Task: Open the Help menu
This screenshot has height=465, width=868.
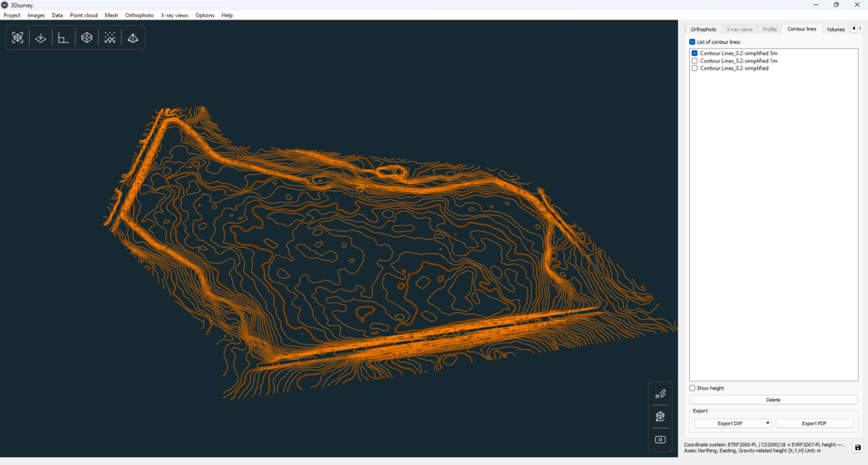Action: coord(227,15)
